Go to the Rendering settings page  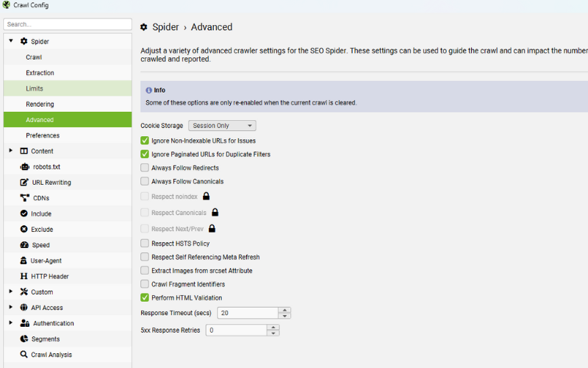tap(40, 105)
